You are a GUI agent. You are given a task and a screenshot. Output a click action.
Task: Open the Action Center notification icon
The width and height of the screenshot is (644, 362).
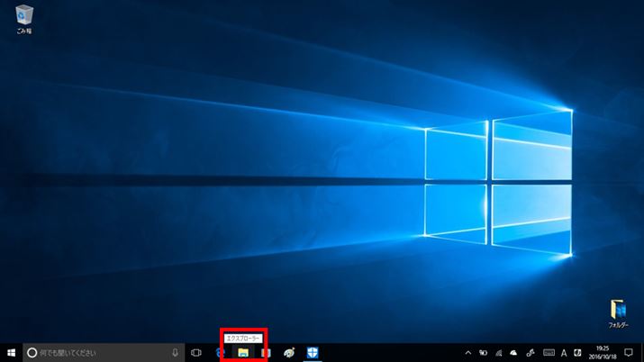[x=629, y=352]
